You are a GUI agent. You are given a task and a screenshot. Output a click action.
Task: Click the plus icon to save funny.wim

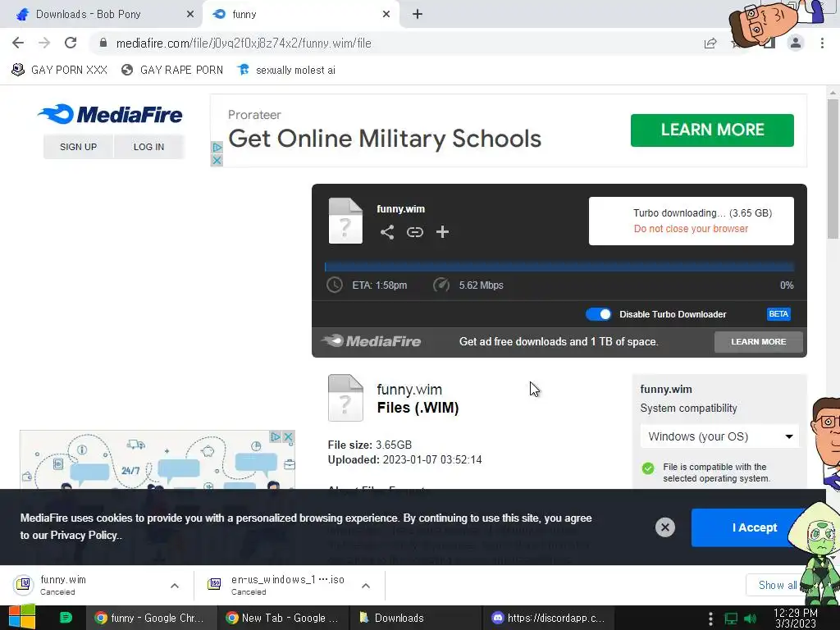click(x=442, y=232)
